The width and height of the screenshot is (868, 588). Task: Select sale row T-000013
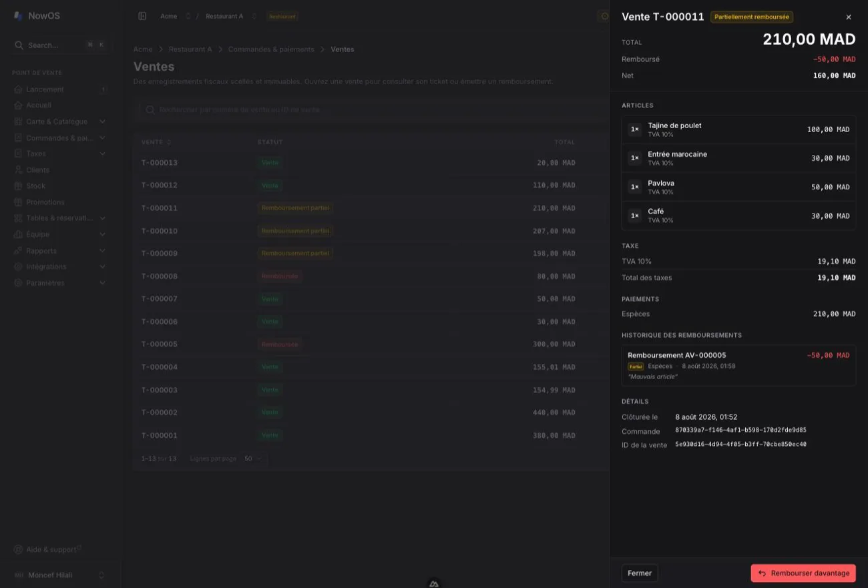371,163
